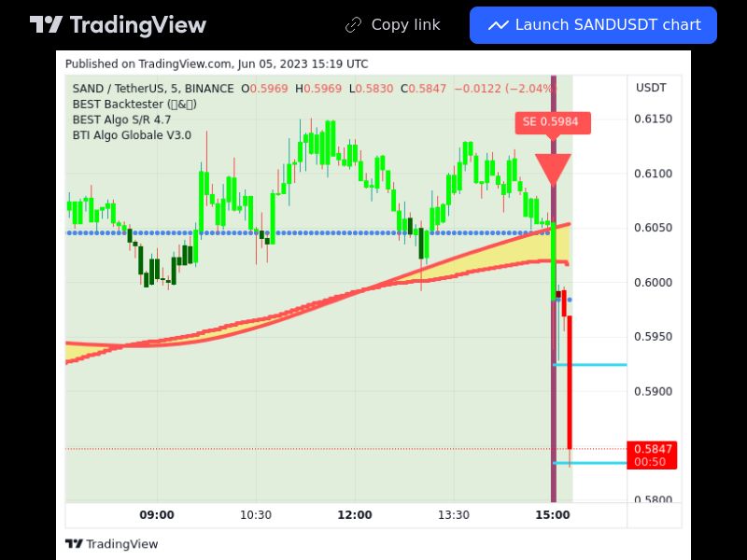
Task: Click the TradingView logo in header
Action: (x=118, y=25)
